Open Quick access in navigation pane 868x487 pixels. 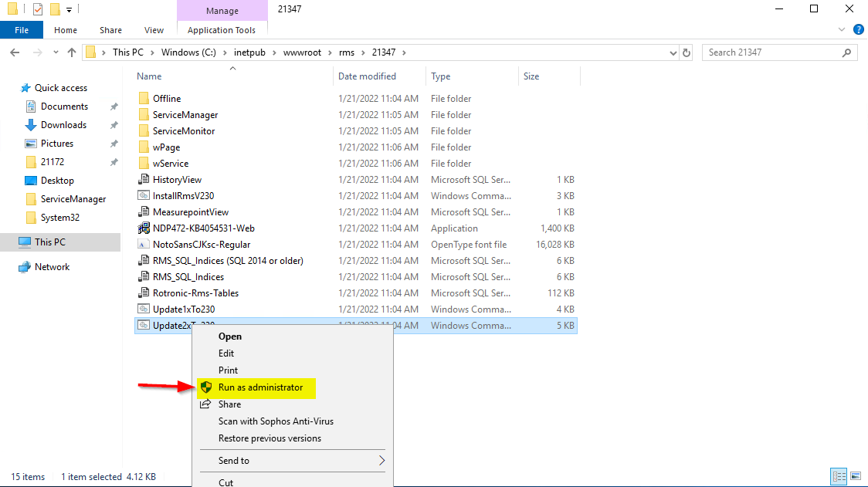click(x=61, y=88)
